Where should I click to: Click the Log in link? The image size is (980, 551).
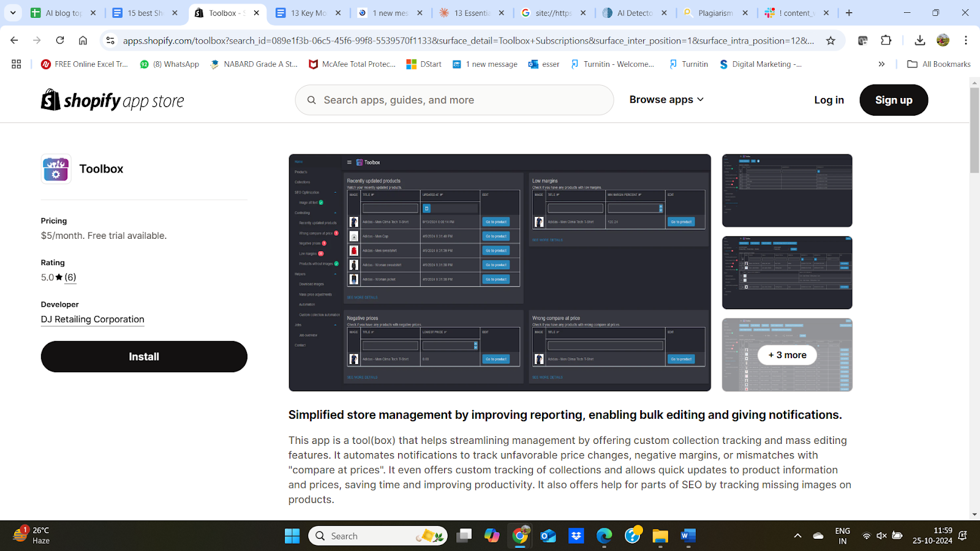[x=829, y=100]
